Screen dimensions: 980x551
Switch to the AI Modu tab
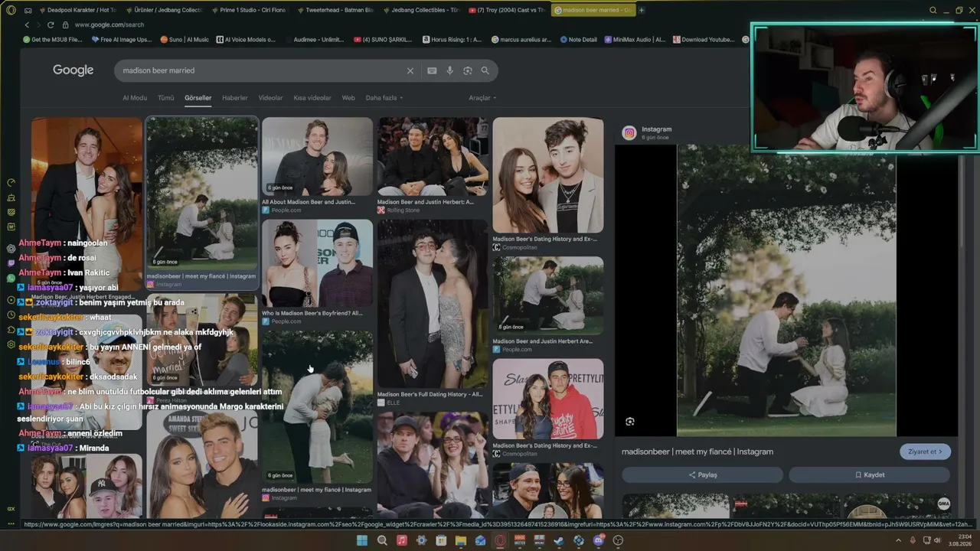135,98
